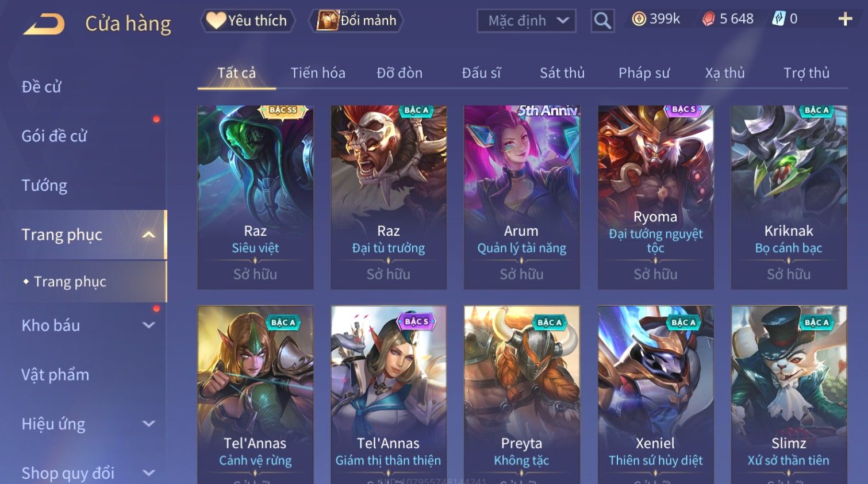Open search with the magnifying glass icon
The image size is (868, 484).
[602, 21]
